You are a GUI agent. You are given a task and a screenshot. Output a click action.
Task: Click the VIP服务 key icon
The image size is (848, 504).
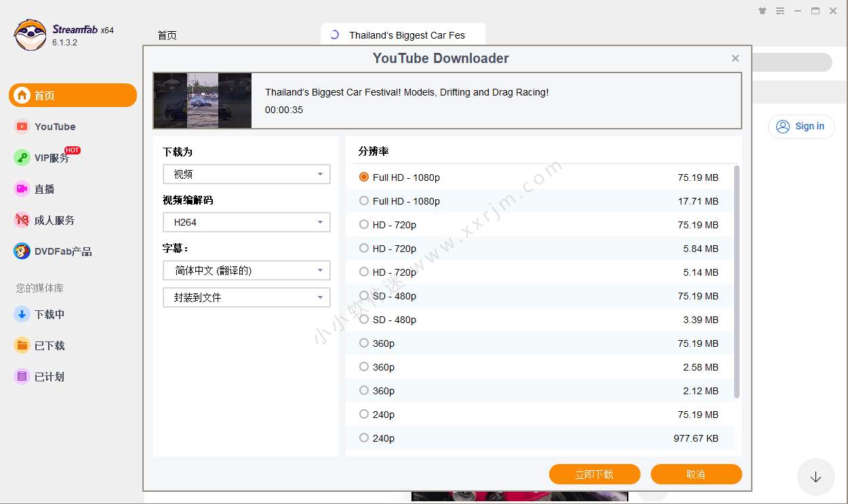point(22,158)
